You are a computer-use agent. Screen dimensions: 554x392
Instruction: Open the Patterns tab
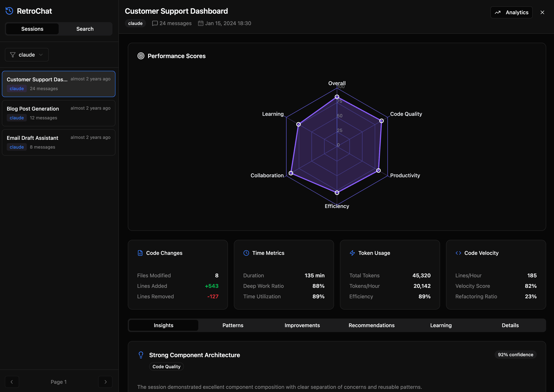233,325
